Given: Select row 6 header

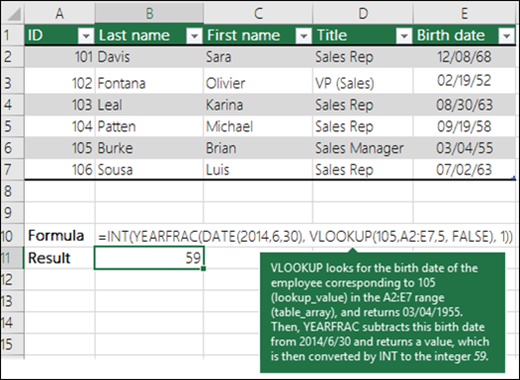Looking at the screenshot, I should pos(12,148).
